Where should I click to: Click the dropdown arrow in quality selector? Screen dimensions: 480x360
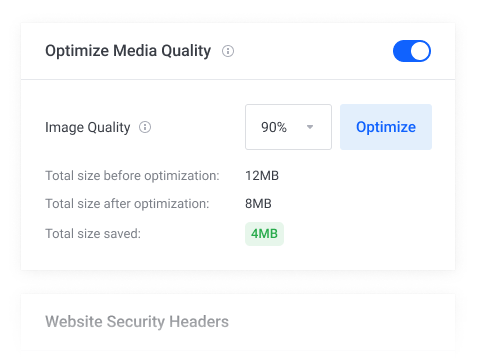[310, 127]
